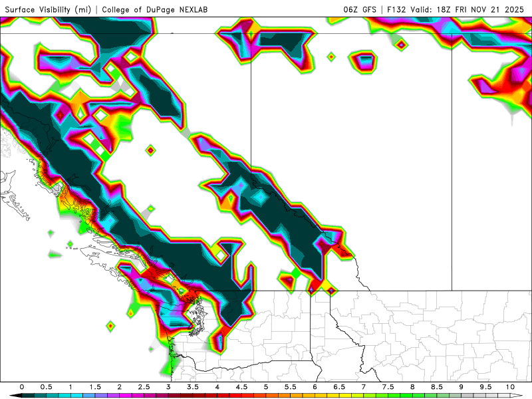Pick the "2.5" color scale label
Image resolution: width=532 pixels, height=399 pixels.
[x=144, y=387]
